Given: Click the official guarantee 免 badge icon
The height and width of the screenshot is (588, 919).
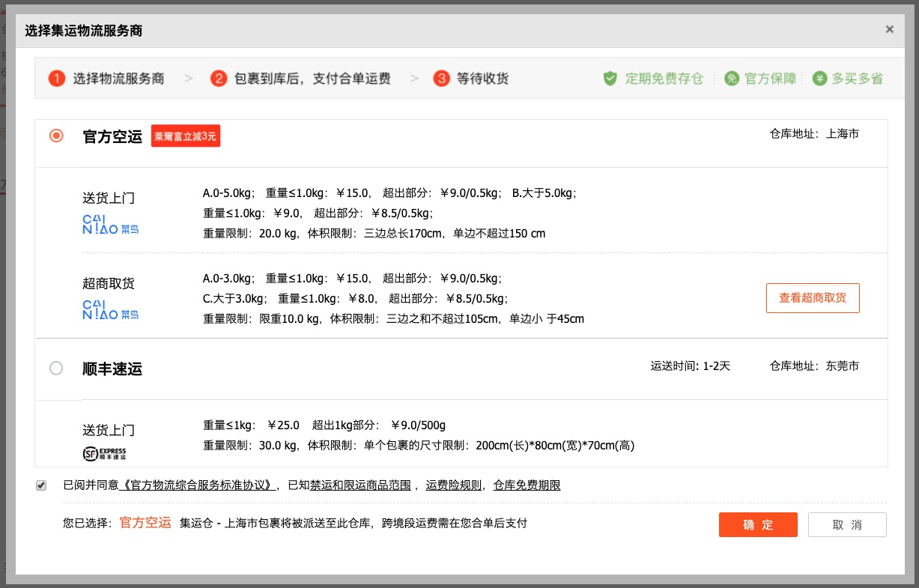Looking at the screenshot, I should [x=731, y=79].
